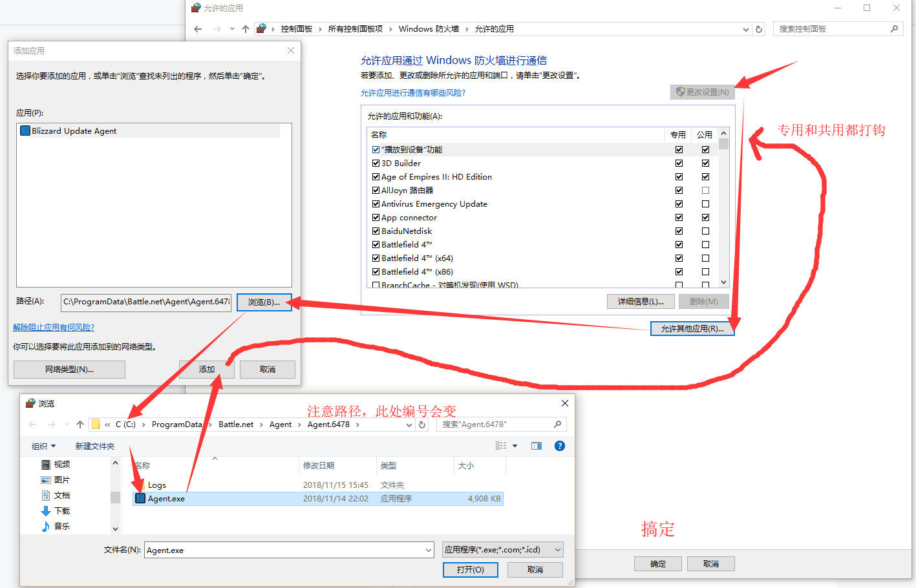Click 取消 button in Add App dialog

268,370
